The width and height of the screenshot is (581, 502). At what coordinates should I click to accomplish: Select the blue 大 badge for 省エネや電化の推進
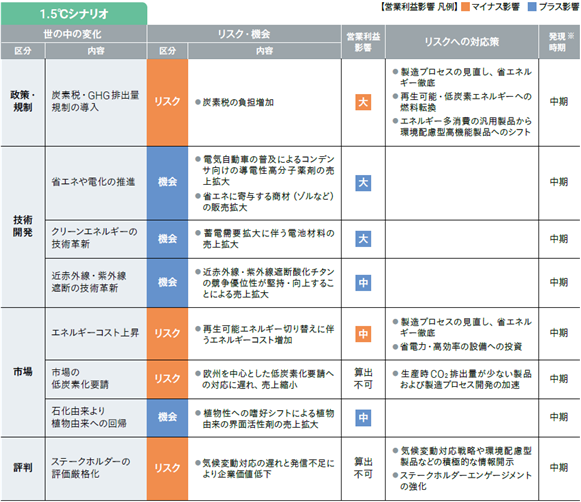point(363,183)
